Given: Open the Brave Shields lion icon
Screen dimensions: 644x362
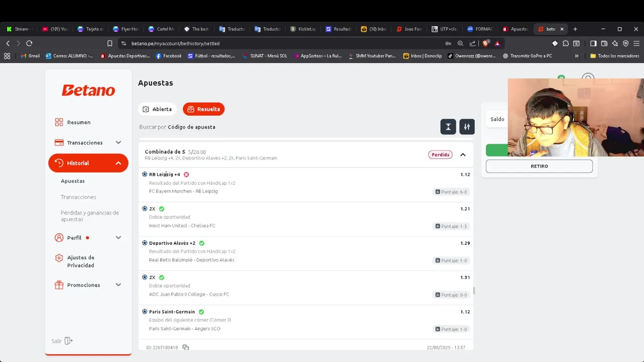Looking at the screenshot, I should [486, 43].
